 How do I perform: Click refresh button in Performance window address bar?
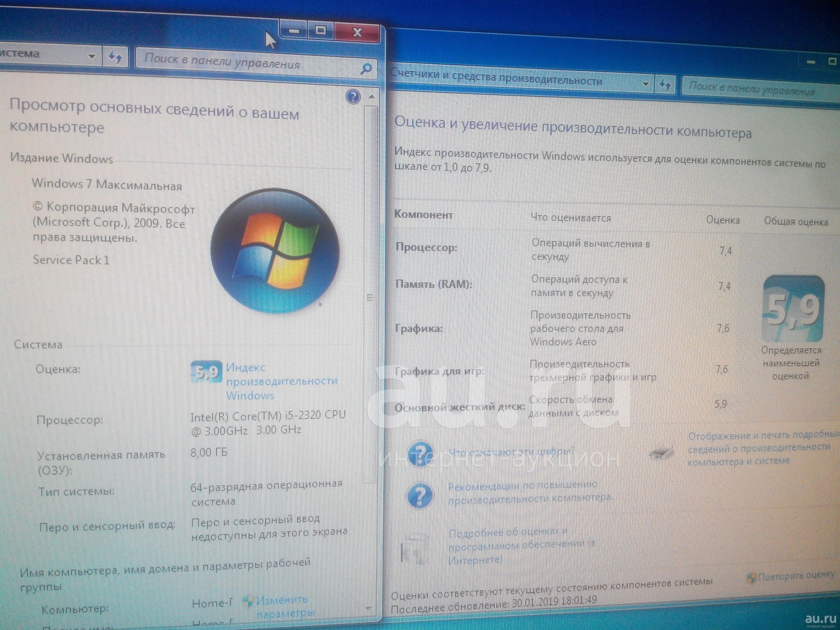[x=665, y=84]
